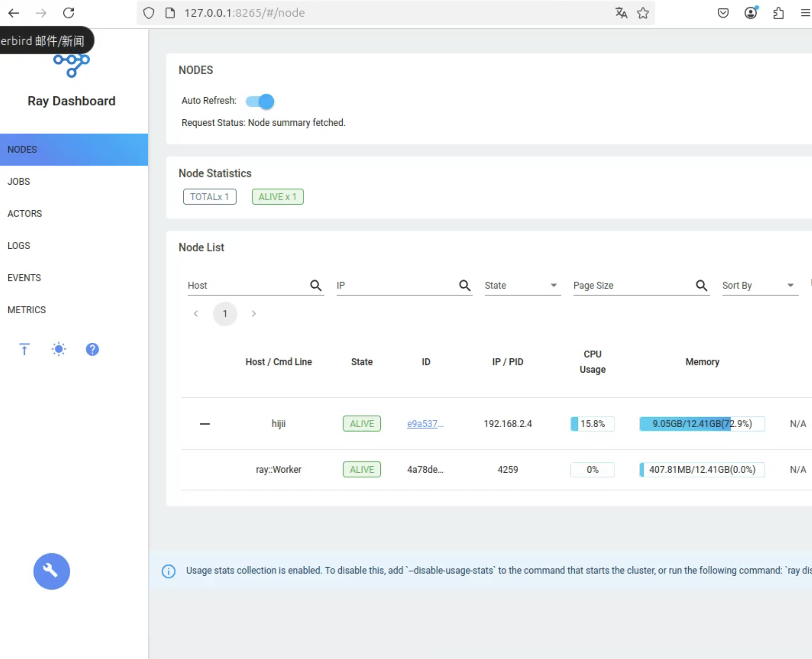Image resolution: width=812 pixels, height=659 pixels.
Task: Click the TOTALx 1 statistics chip
Action: [x=210, y=197]
